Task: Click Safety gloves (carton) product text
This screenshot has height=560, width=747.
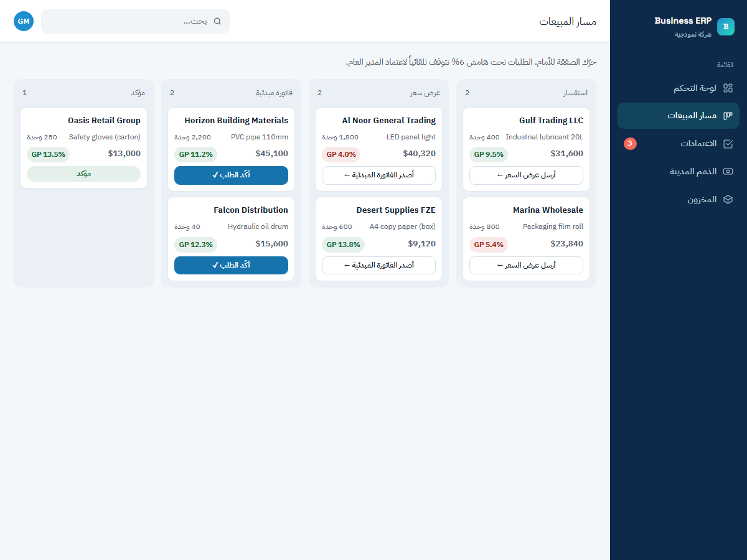Action: click(105, 137)
